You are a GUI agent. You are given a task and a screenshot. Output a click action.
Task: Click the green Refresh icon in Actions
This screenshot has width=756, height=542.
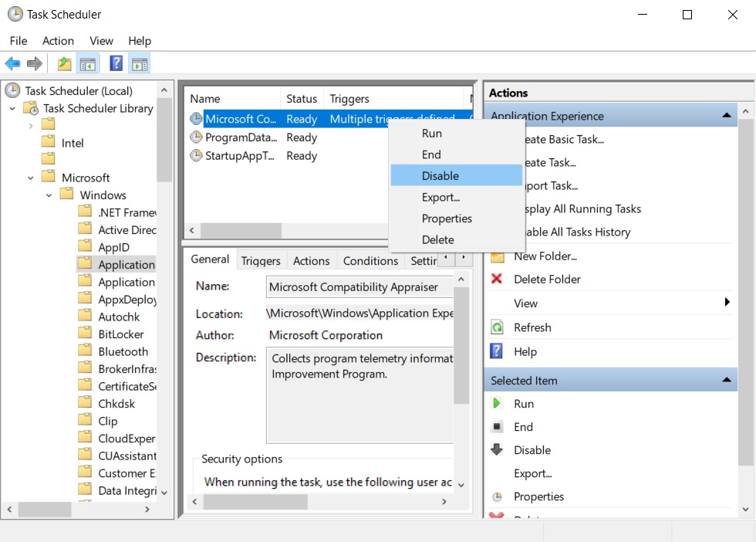(497, 327)
